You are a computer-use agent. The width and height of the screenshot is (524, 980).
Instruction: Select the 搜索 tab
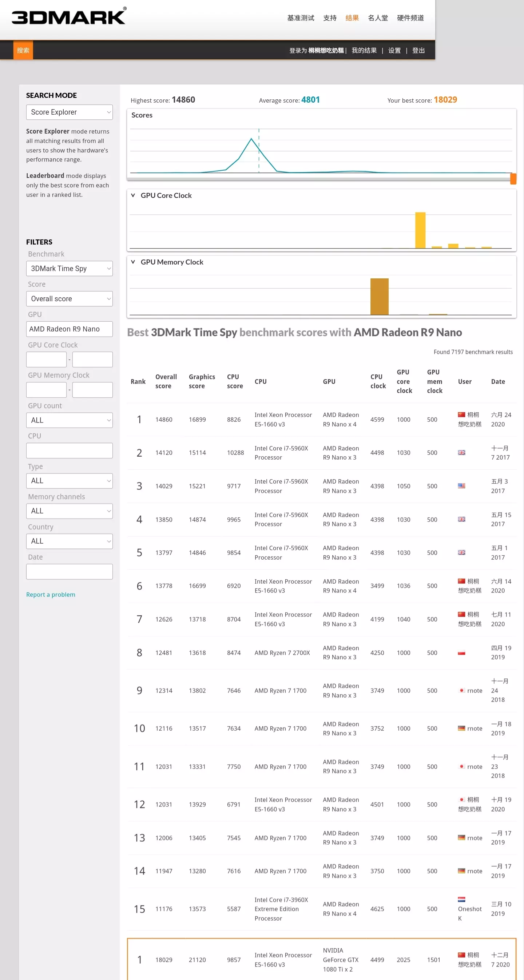coord(23,50)
